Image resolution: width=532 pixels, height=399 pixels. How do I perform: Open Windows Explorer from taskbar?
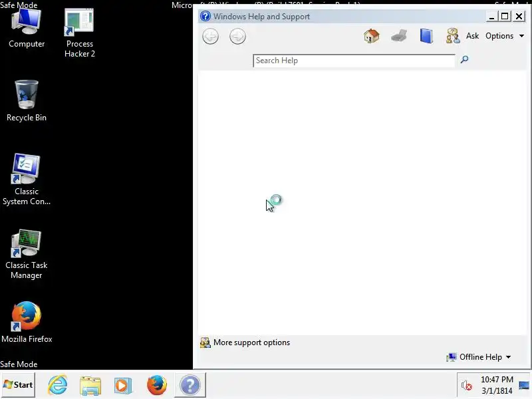point(90,386)
